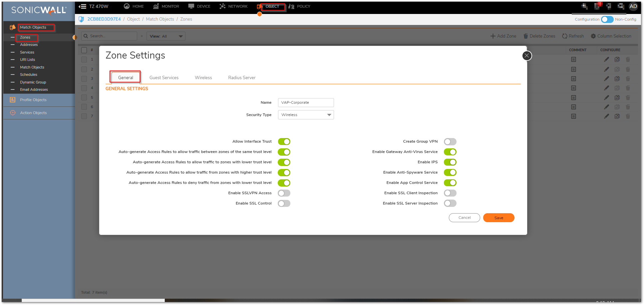644x305 pixels.
Task: Open the Radius Server tab
Action: (x=242, y=77)
